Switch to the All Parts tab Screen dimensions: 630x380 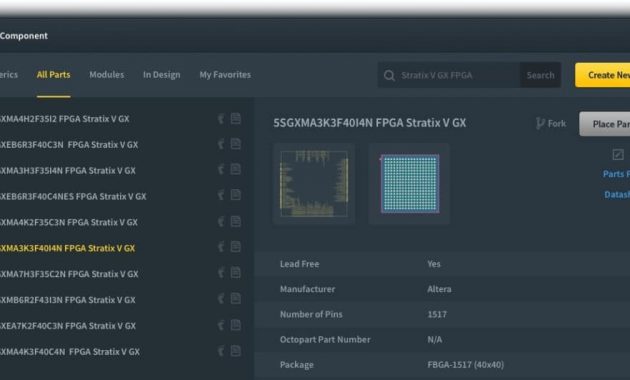pyautogui.click(x=53, y=75)
